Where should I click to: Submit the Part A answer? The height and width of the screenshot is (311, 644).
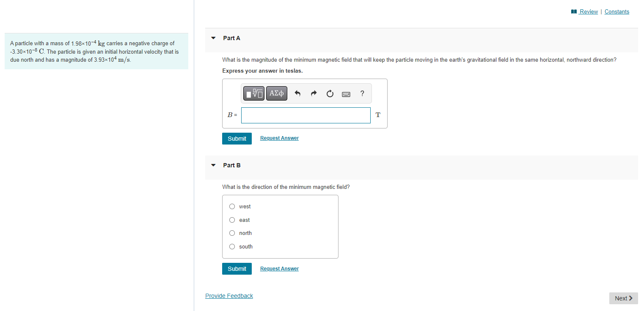[237, 139]
